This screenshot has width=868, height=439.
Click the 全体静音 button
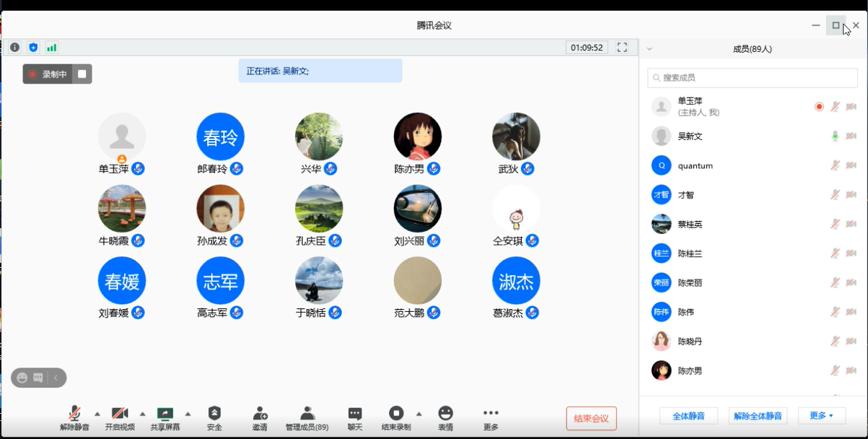coord(688,416)
